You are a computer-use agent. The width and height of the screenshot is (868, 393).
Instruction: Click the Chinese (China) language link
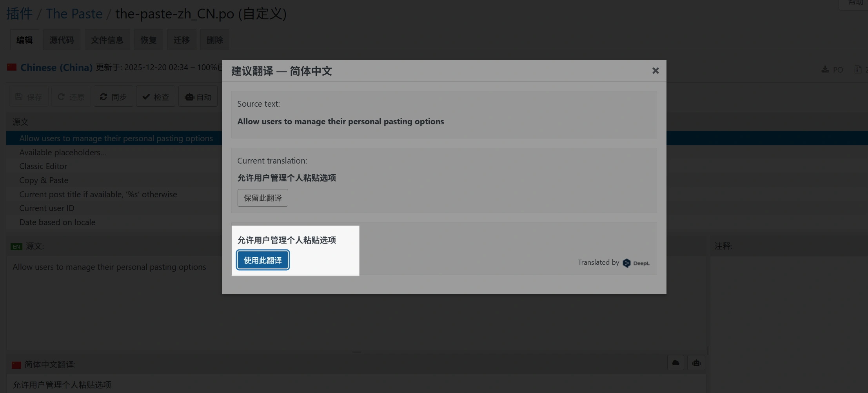click(x=56, y=67)
